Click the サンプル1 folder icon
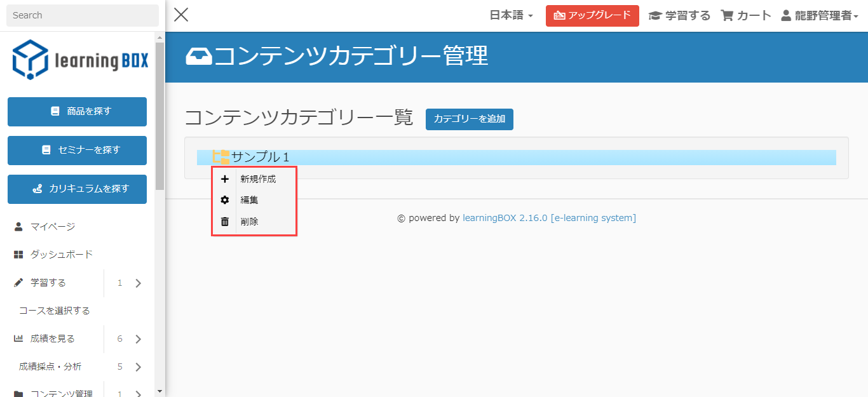The image size is (868, 397). [x=220, y=157]
